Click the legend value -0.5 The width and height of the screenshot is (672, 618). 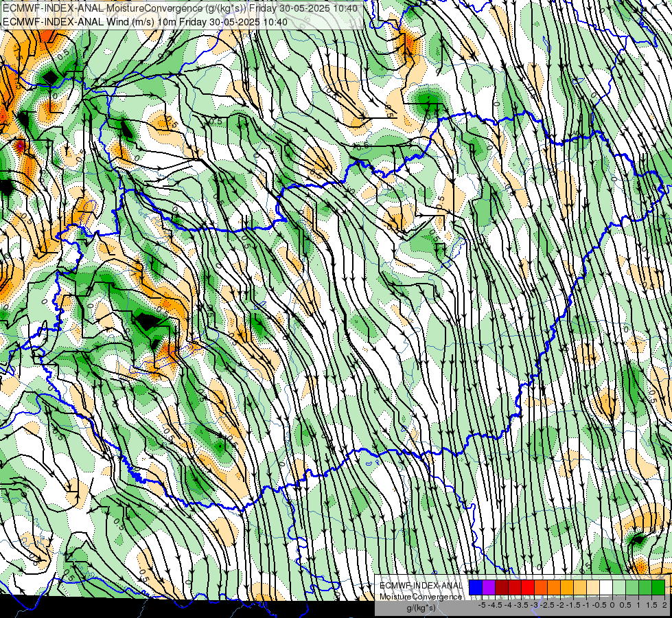coord(599,605)
